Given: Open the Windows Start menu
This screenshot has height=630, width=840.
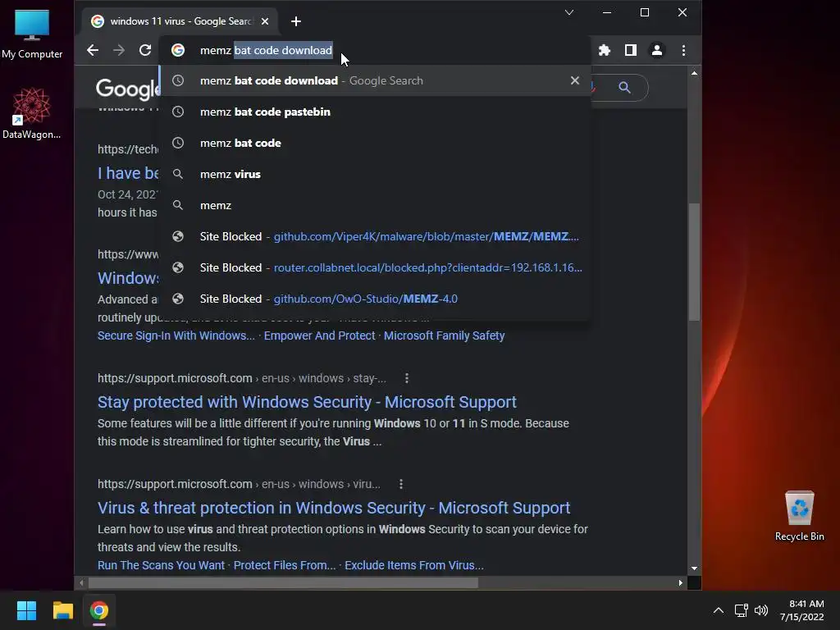Looking at the screenshot, I should point(26,610).
